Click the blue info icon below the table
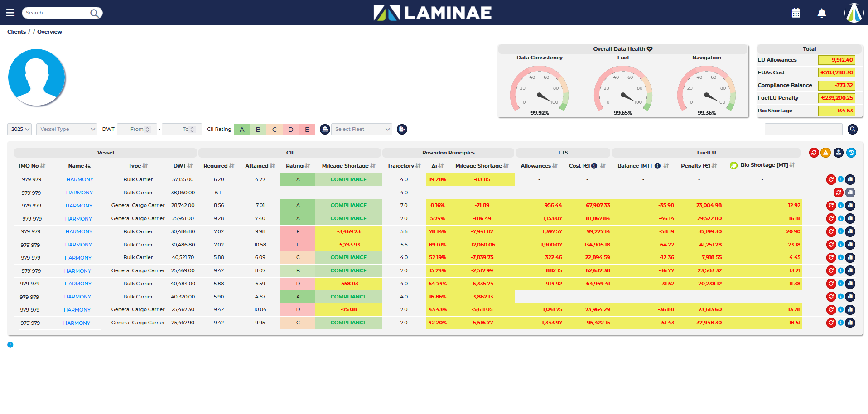 tap(10, 345)
